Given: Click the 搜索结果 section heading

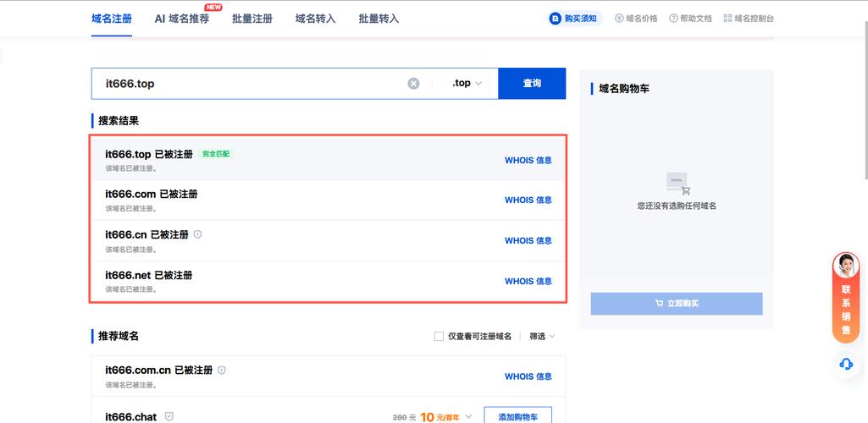Looking at the screenshot, I should click(x=119, y=120).
